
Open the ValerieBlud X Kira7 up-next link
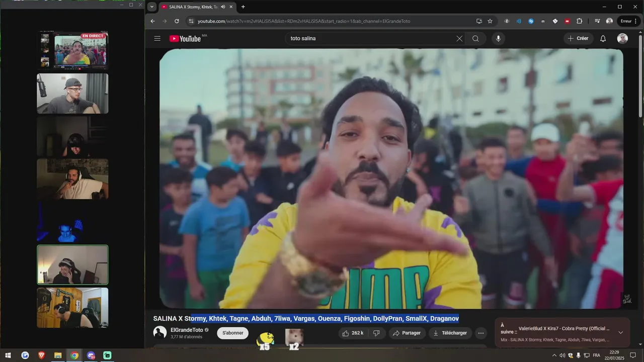point(564,328)
